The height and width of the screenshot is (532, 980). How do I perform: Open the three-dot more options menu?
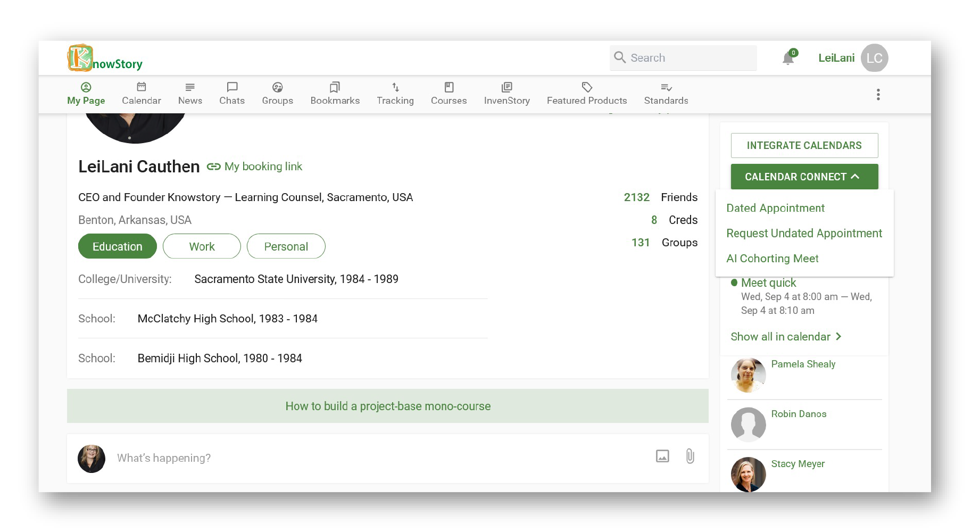point(878,95)
